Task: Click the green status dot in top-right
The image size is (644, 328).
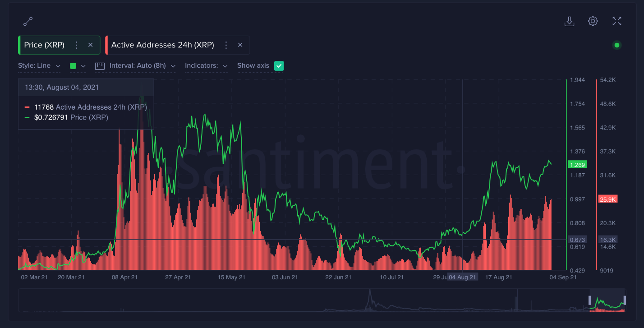Action: pyautogui.click(x=616, y=45)
